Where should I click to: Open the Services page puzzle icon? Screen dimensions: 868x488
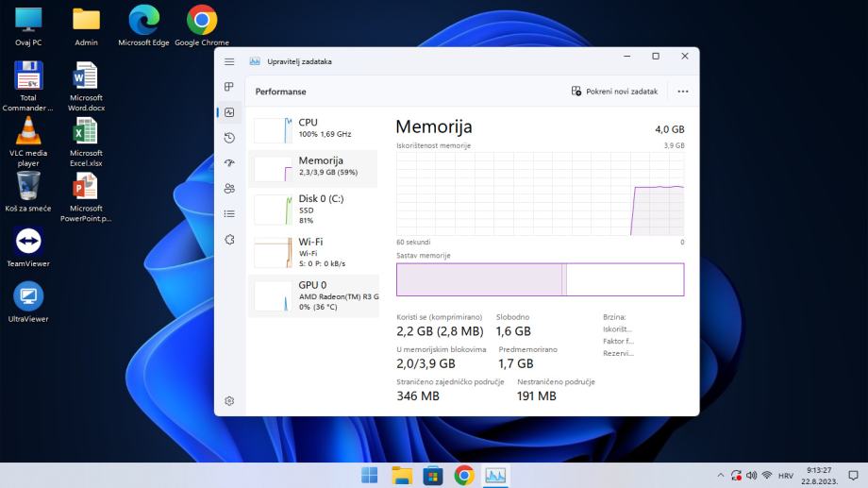[x=229, y=240]
